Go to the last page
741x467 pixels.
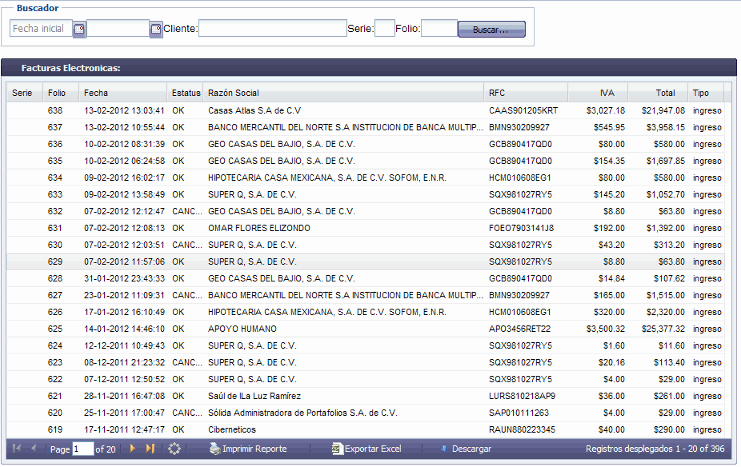click(x=150, y=449)
